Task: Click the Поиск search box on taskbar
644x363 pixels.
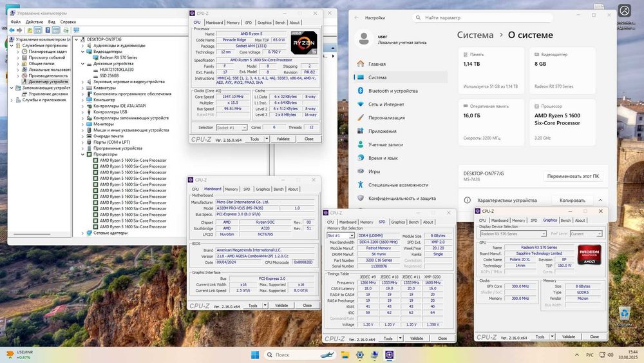Action: tap(299, 355)
